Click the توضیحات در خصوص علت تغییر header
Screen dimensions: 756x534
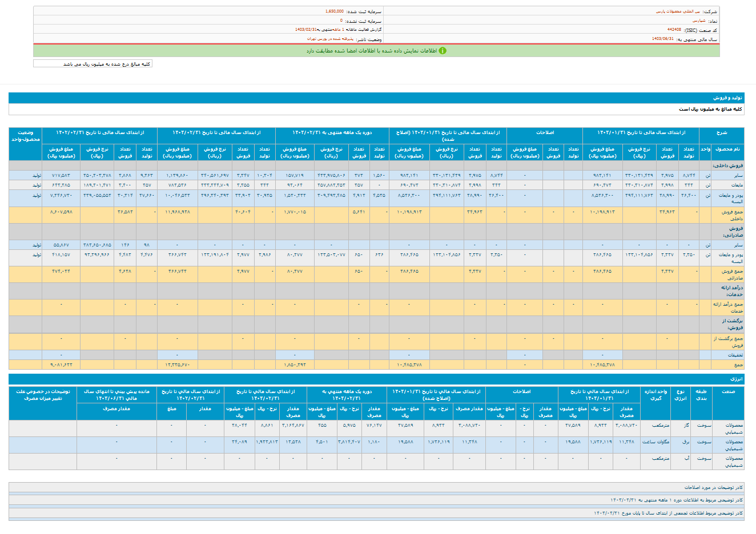point(43,395)
